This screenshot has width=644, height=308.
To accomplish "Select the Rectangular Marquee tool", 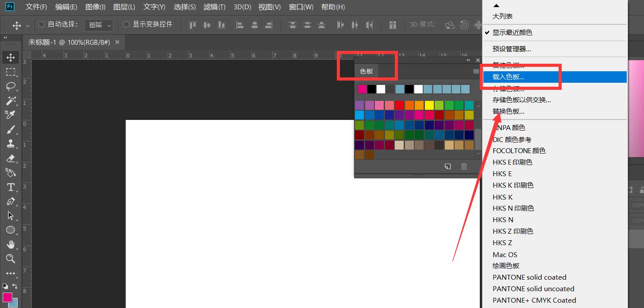I will click(11, 72).
